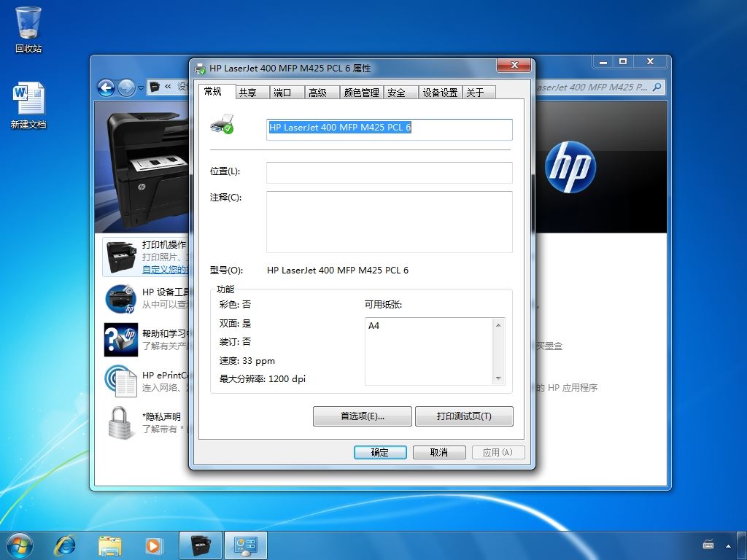Click the HP 设备工具 icon
The width and height of the screenshot is (747, 560).
[x=121, y=298]
